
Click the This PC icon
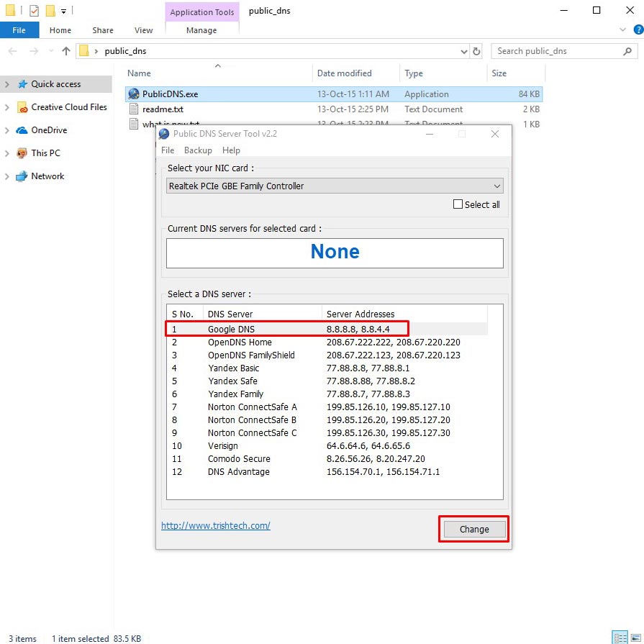coord(22,153)
